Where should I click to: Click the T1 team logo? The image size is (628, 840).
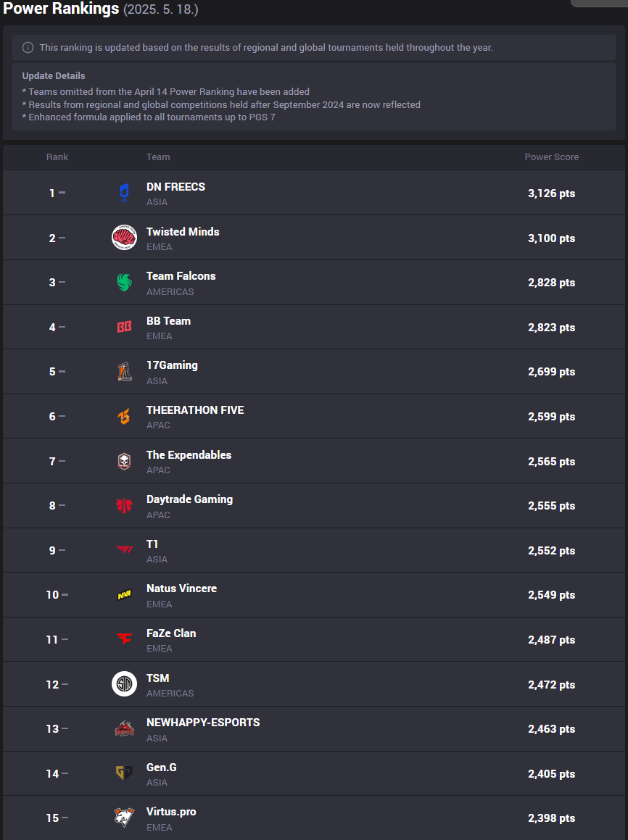[x=124, y=550]
